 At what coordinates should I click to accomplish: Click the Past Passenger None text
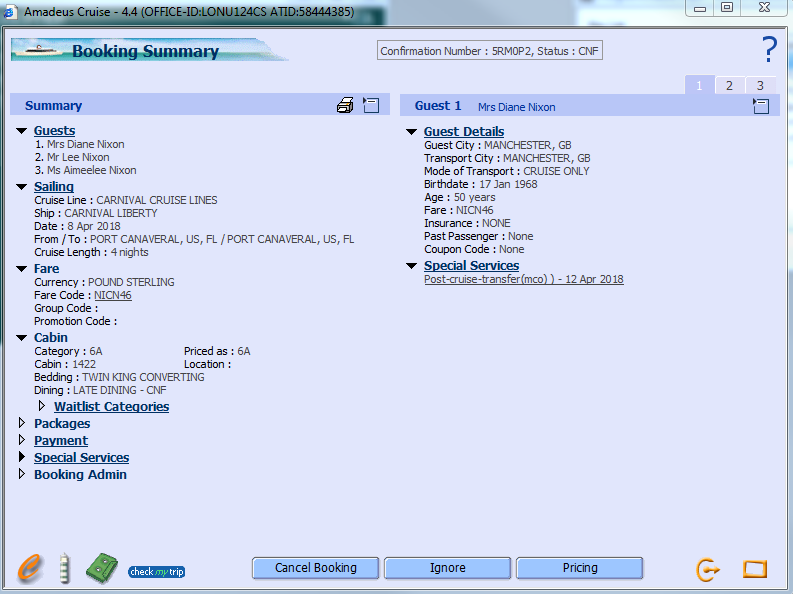pos(478,237)
